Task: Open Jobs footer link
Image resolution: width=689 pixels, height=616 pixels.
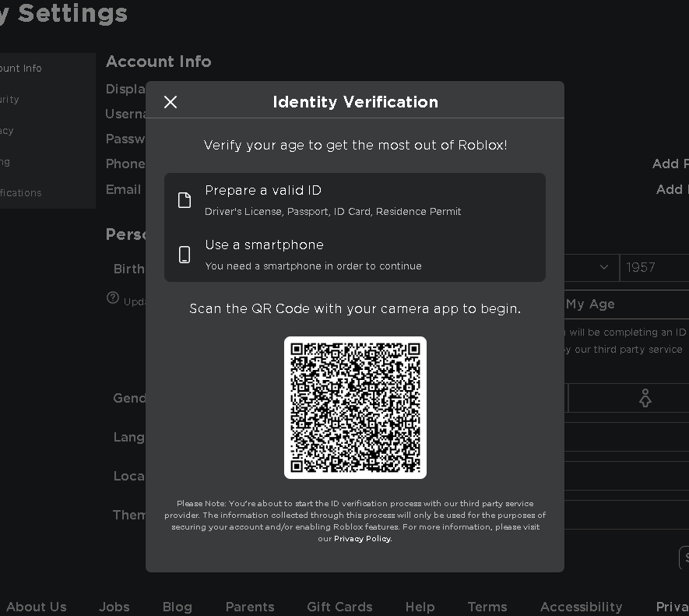Action: (114, 607)
